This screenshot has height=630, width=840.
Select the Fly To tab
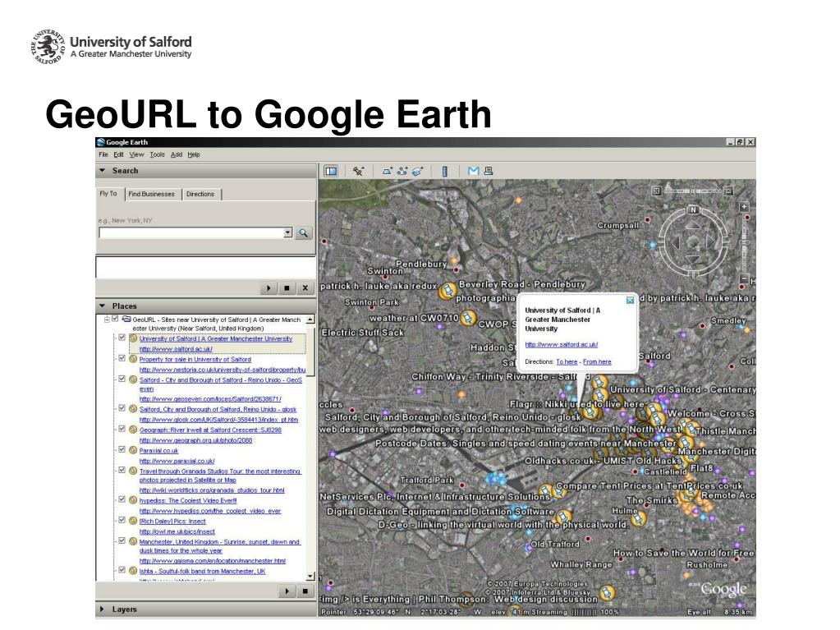point(108,193)
